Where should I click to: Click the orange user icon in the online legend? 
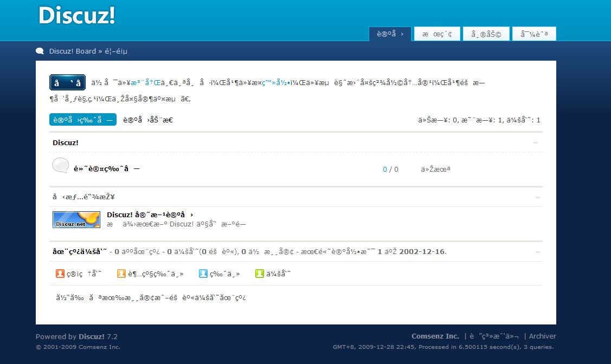121,274
